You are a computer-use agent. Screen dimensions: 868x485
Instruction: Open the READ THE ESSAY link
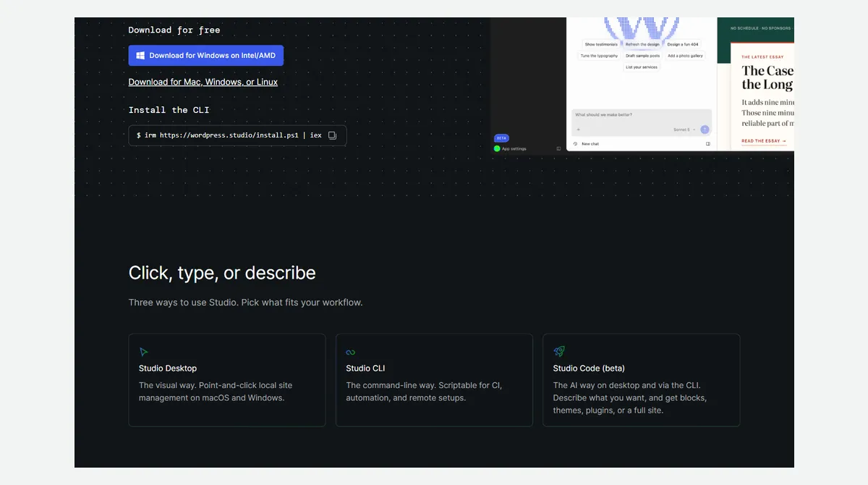click(x=764, y=141)
